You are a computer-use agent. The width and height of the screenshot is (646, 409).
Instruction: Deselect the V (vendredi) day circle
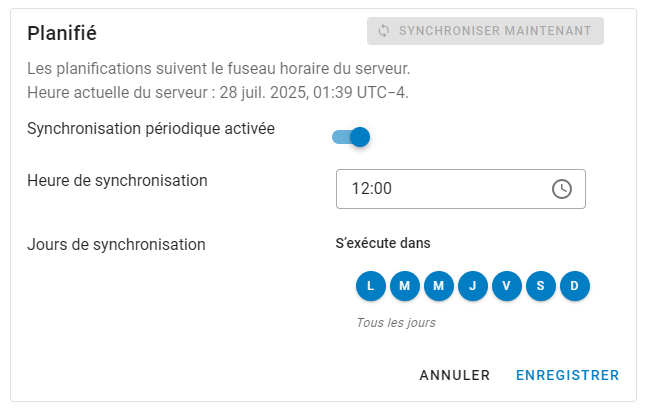[507, 286]
